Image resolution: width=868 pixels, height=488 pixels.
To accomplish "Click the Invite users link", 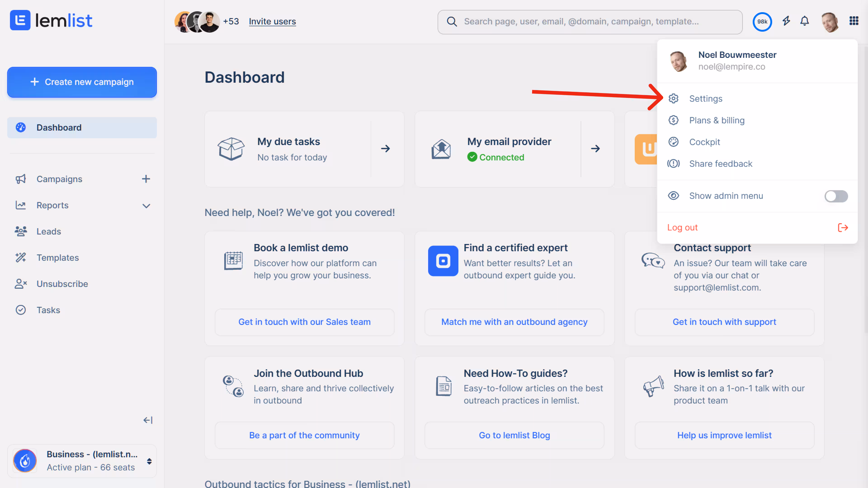I will [272, 21].
